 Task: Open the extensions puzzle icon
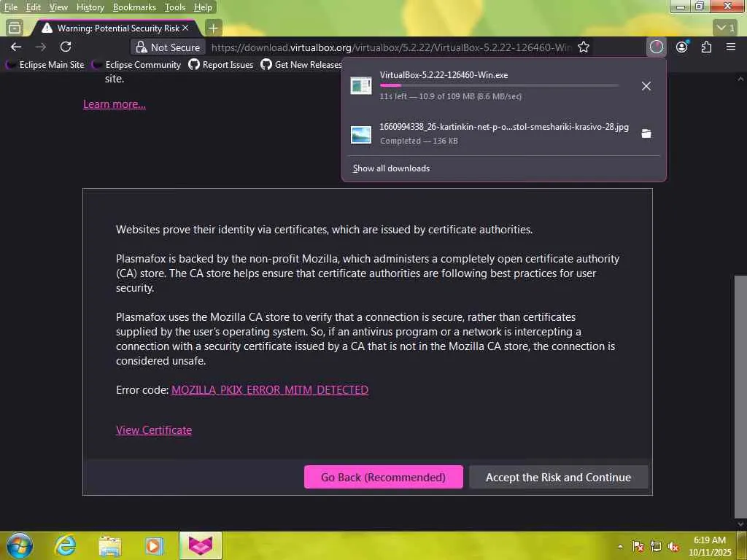[x=706, y=47]
